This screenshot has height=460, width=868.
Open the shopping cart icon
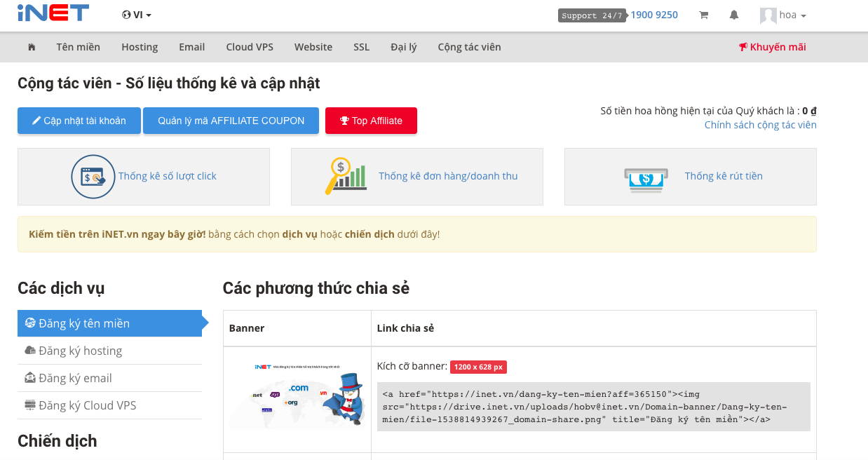click(x=703, y=14)
